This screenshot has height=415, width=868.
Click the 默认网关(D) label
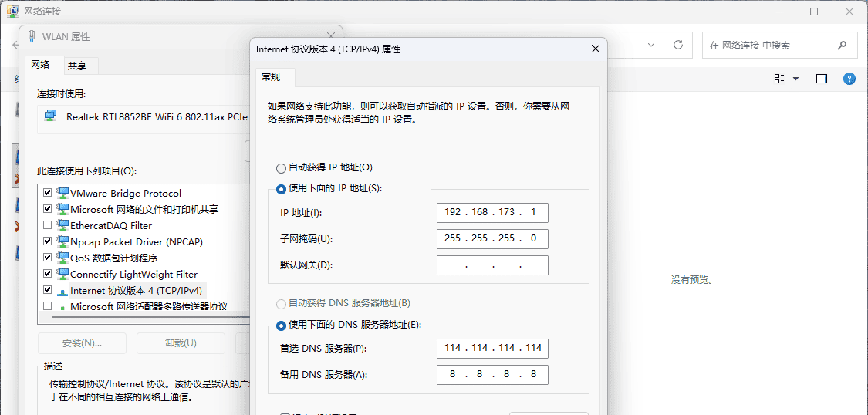pos(306,265)
